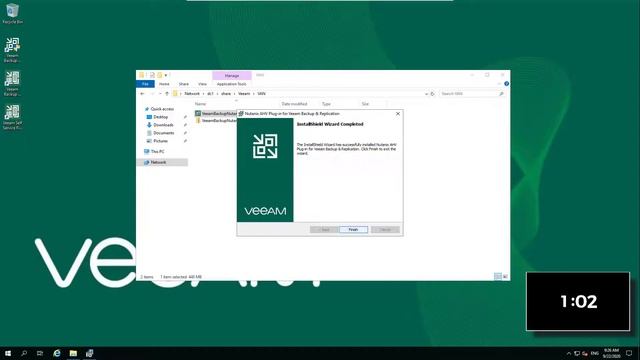640x360 pixels.
Task: Open the File tab in Explorer
Action: [x=145, y=84]
